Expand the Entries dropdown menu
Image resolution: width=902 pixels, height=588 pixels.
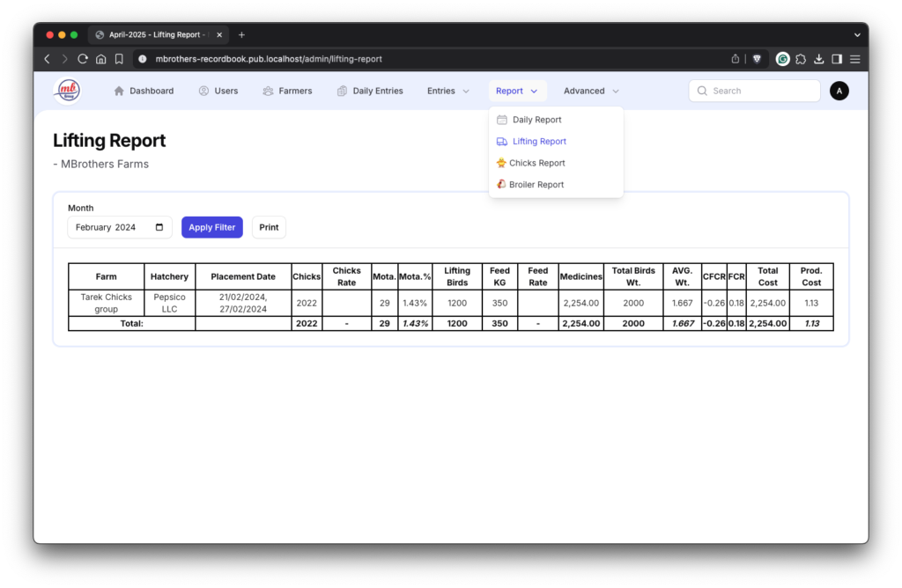pyautogui.click(x=448, y=91)
